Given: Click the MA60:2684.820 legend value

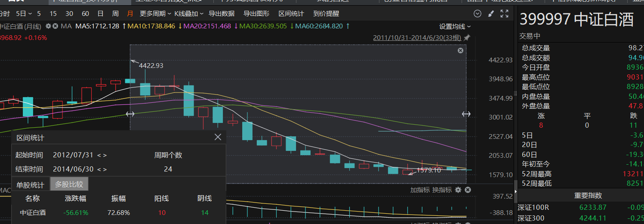Looking at the screenshot, I should pyautogui.click(x=319, y=26).
